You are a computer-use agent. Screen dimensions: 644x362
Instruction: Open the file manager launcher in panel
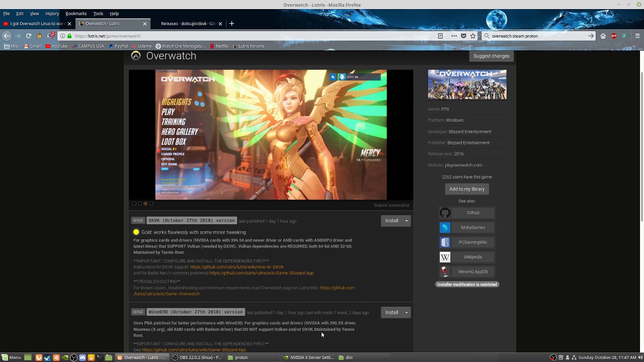point(108,357)
